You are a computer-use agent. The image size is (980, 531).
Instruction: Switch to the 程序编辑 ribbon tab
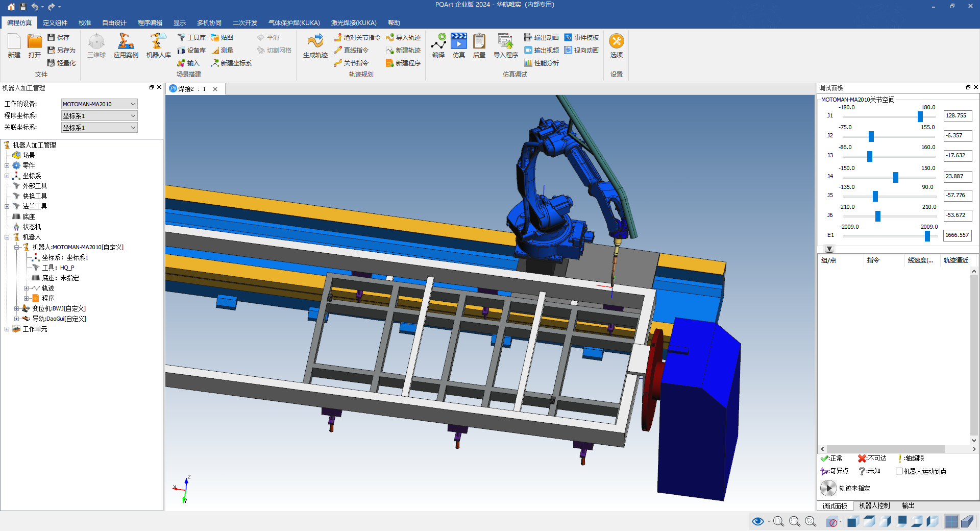click(150, 22)
